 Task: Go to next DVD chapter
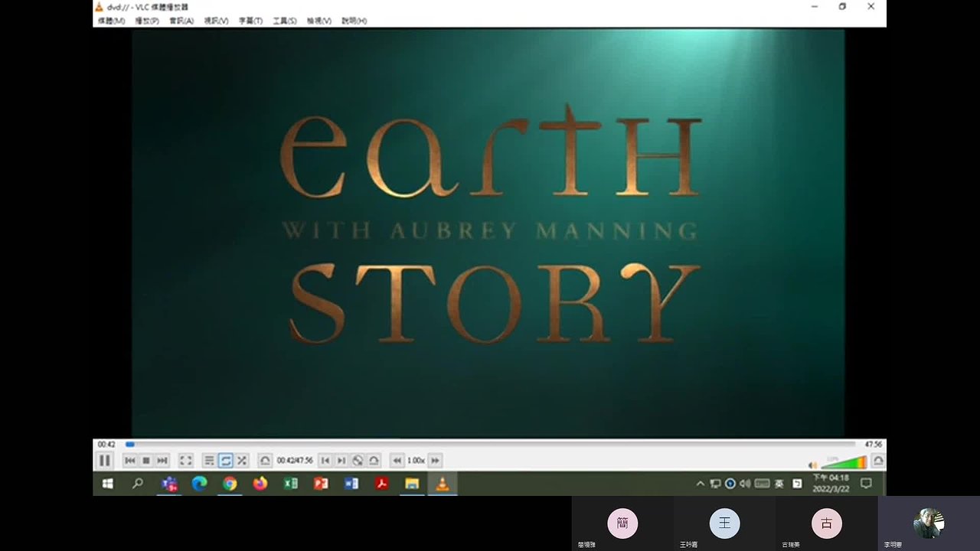pos(341,461)
